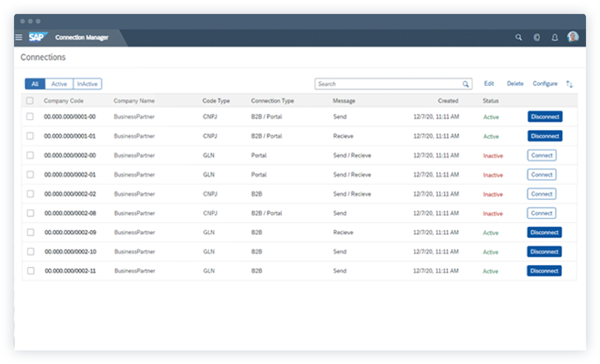Switch to the Active tab
Image resolution: width=600 pixels, height=364 pixels.
click(59, 84)
